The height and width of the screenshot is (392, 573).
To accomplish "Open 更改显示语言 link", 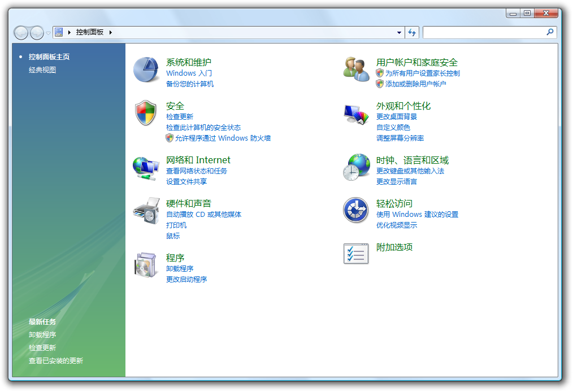I will point(397,181).
